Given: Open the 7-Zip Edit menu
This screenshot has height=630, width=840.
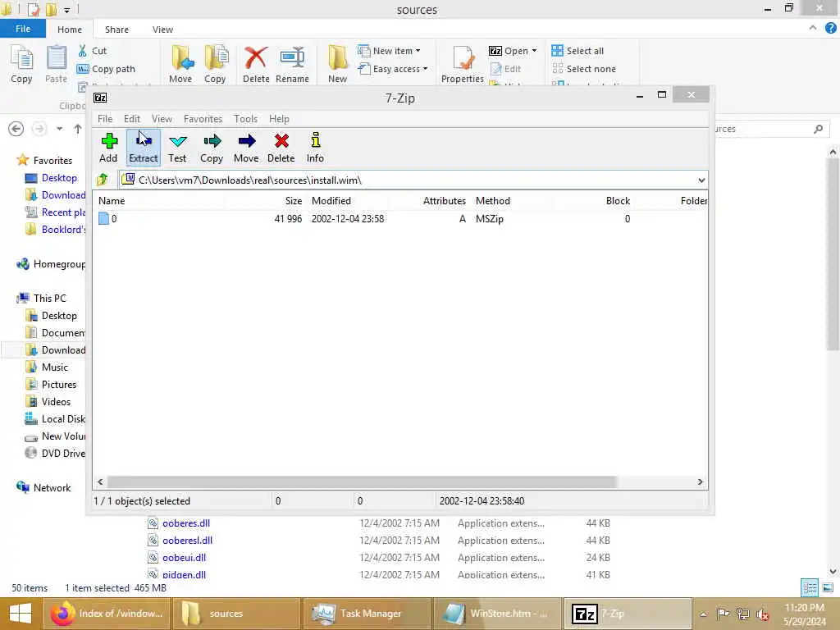Looking at the screenshot, I should (132, 119).
